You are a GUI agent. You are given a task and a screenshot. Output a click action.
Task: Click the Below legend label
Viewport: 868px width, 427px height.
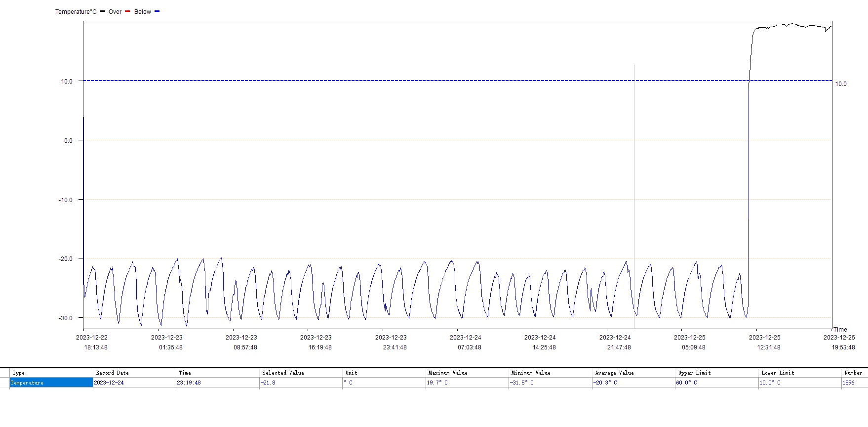[143, 12]
